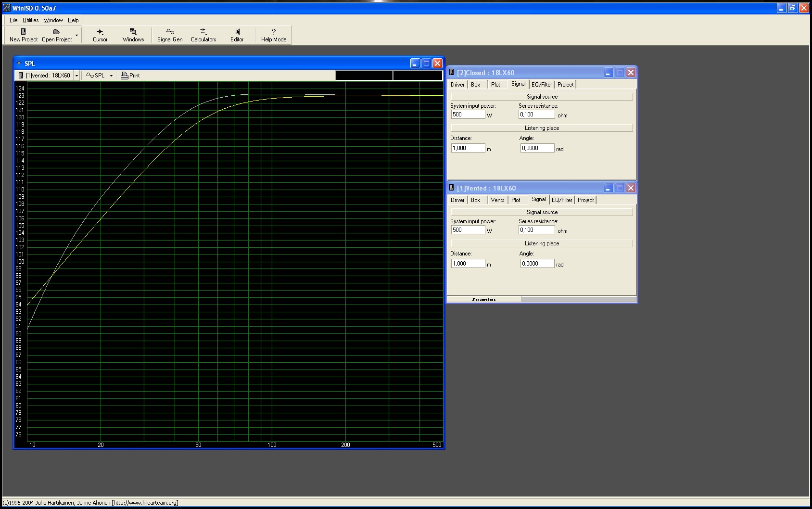Click the linearteam.org copyright status bar text
812x509 pixels.
tap(90, 503)
